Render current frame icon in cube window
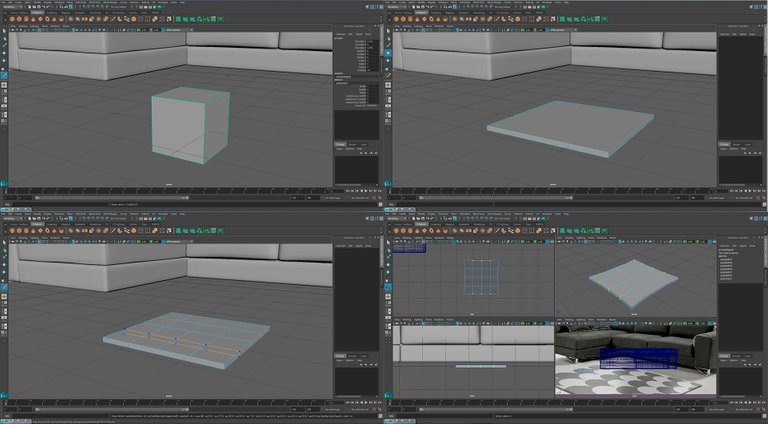The width and height of the screenshot is (768, 424). 145,7
